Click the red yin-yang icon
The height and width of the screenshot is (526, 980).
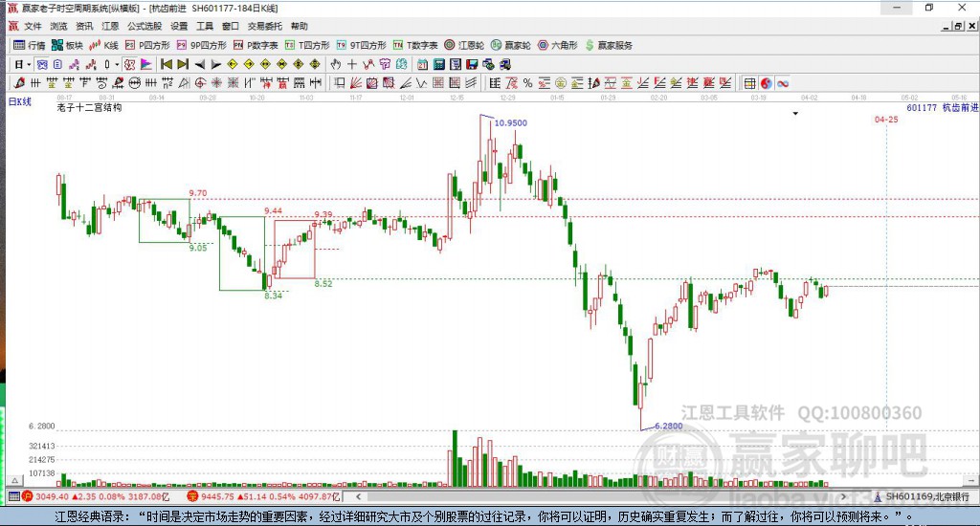pos(767,83)
